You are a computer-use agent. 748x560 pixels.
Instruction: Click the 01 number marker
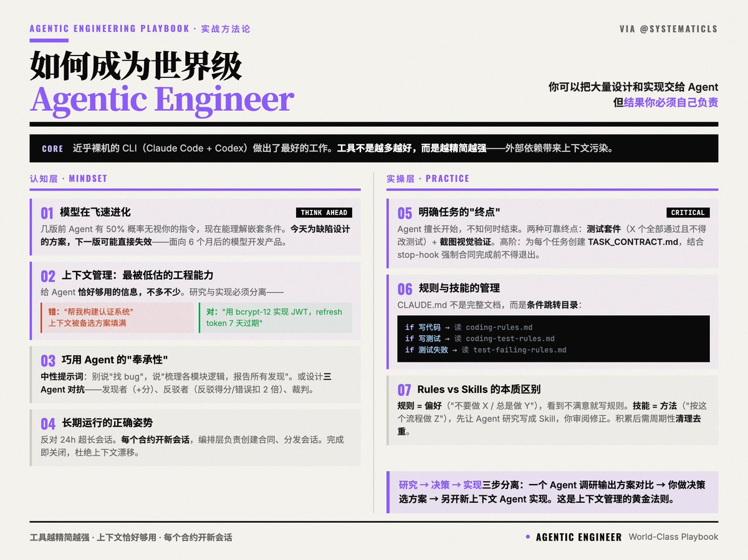pos(48,213)
